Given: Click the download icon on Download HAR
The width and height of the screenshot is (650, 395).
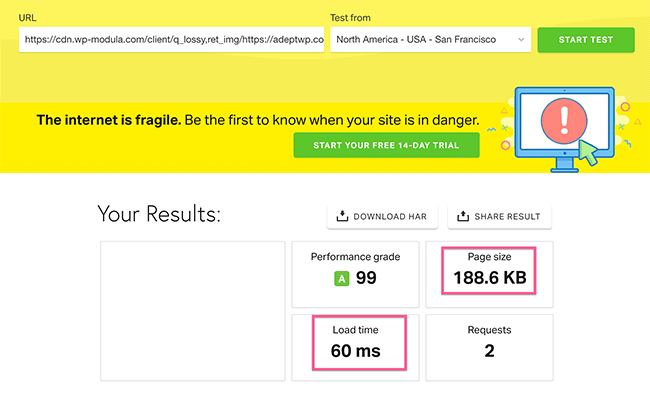Looking at the screenshot, I should (342, 216).
